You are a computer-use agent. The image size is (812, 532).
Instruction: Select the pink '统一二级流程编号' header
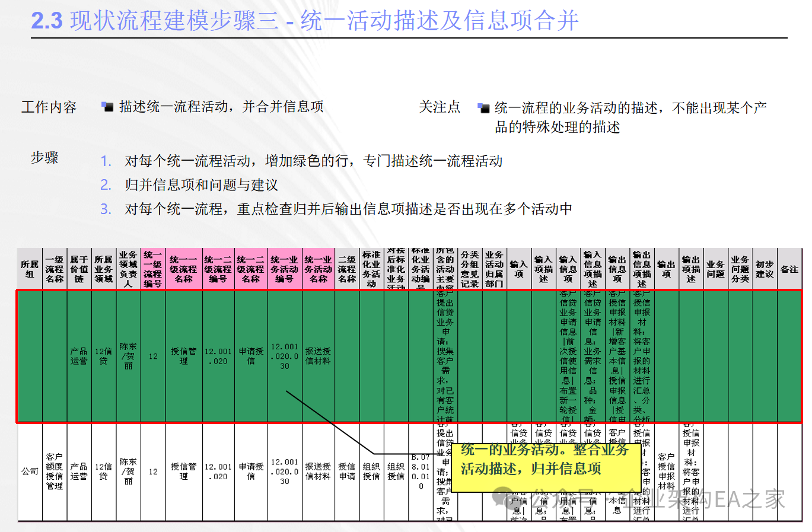(218, 269)
